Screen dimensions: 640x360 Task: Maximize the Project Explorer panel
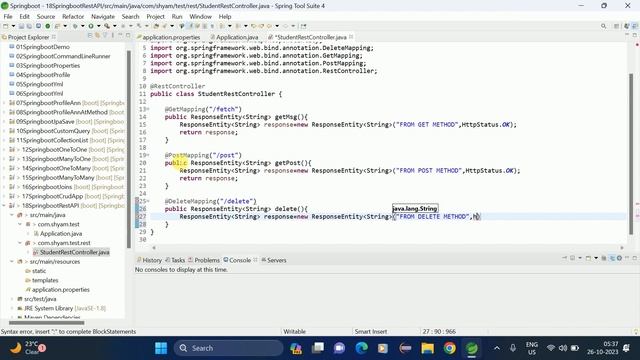(128, 36)
